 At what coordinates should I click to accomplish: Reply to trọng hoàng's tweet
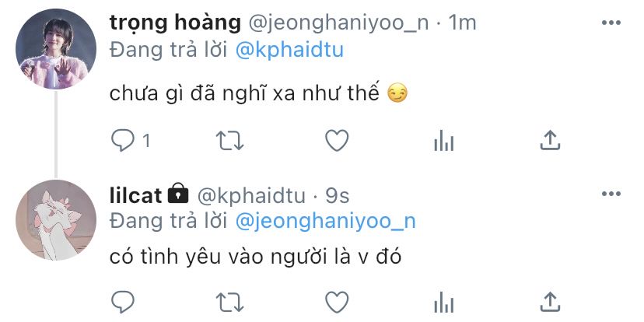tap(123, 141)
